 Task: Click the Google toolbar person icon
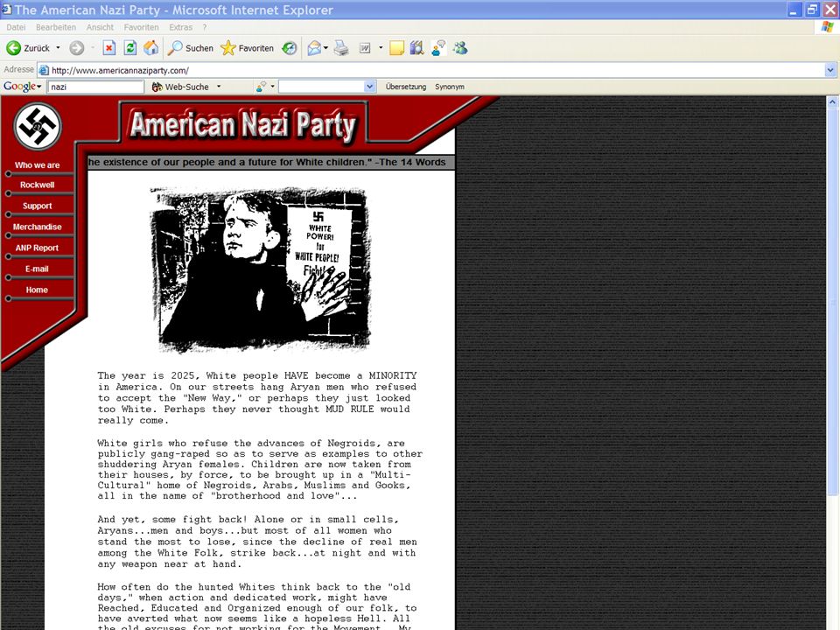(261, 87)
